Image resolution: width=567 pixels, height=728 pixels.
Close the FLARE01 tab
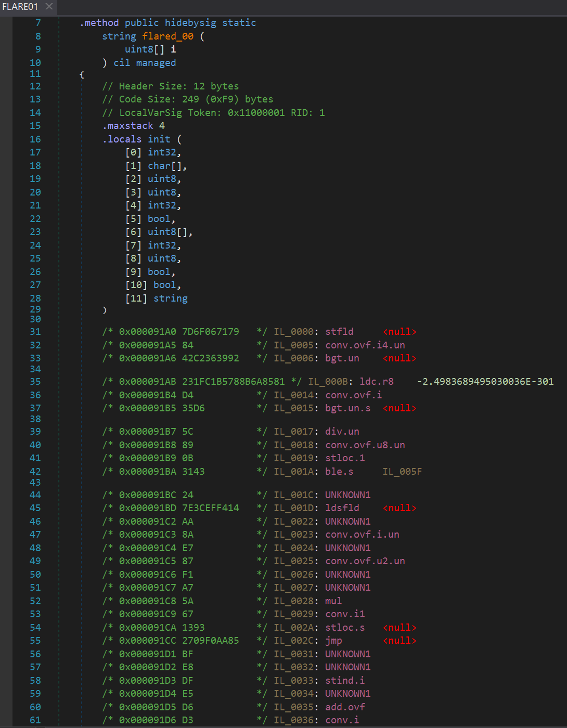pyautogui.click(x=49, y=6)
